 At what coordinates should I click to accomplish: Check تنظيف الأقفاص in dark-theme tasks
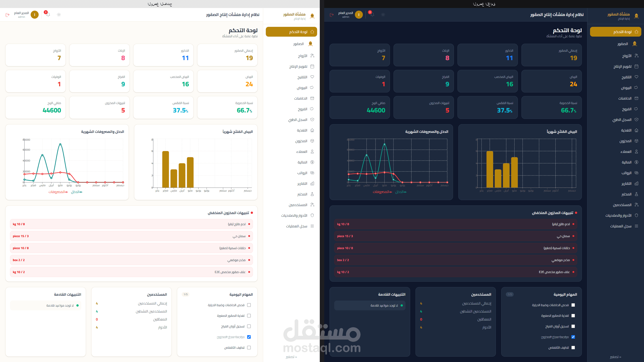point(573,348)
